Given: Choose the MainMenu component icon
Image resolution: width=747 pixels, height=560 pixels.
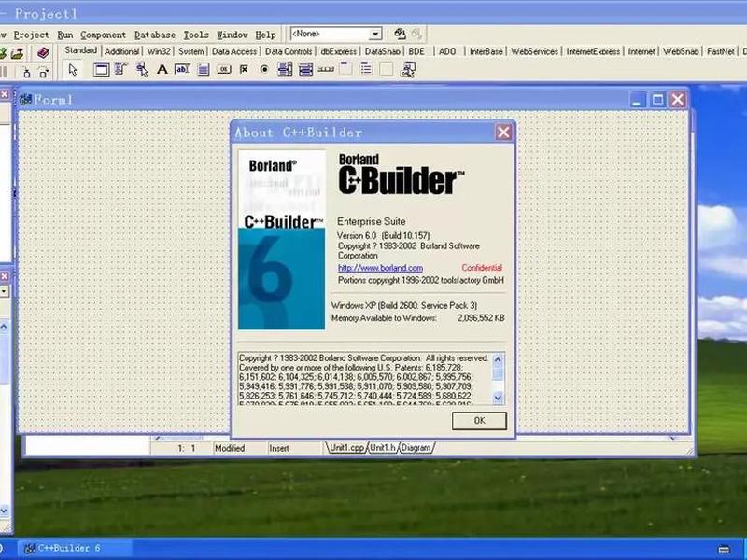Looking at the screenshot, I should 121,69.
